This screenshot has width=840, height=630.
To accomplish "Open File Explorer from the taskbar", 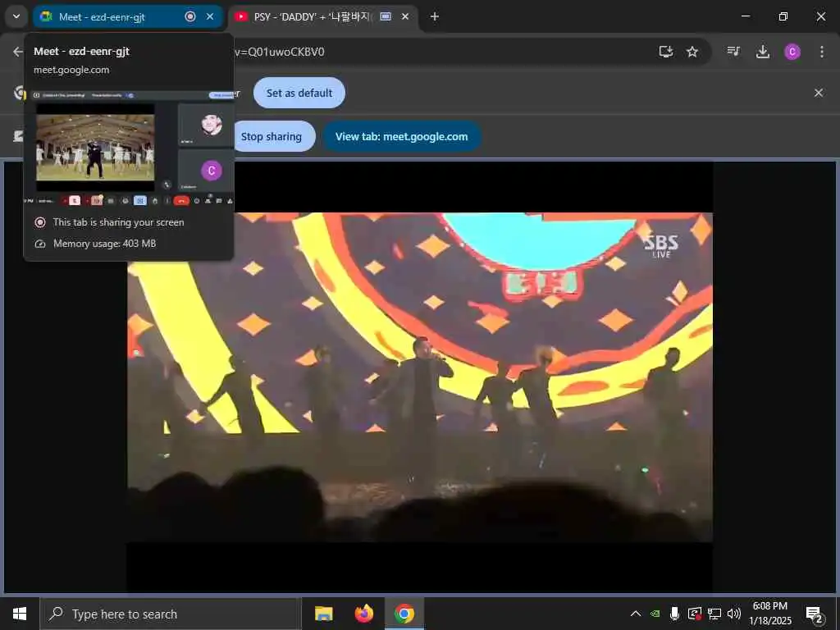I will 323,614.
